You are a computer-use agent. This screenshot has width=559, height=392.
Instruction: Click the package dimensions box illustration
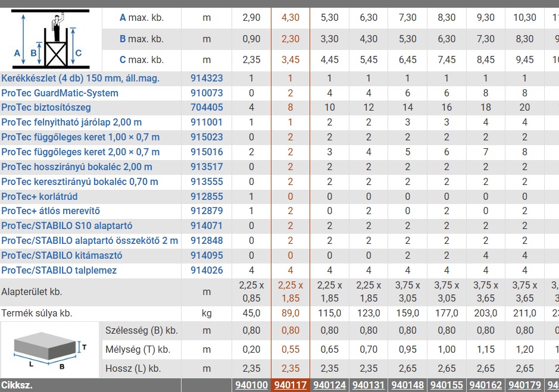(50, 351)
